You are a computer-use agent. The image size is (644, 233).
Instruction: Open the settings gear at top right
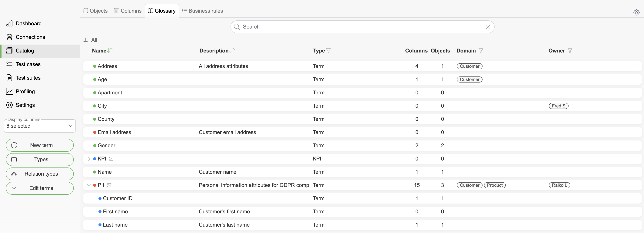[x=636, y=12]
